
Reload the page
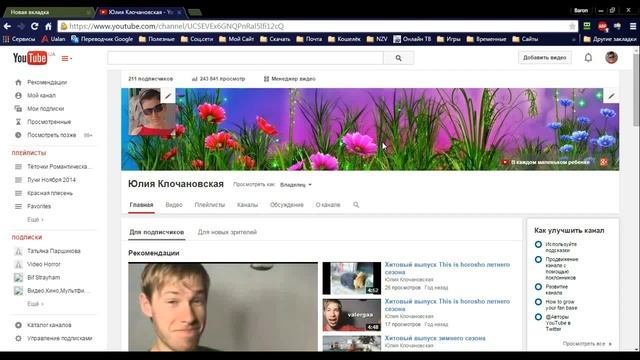coord(34,26)
